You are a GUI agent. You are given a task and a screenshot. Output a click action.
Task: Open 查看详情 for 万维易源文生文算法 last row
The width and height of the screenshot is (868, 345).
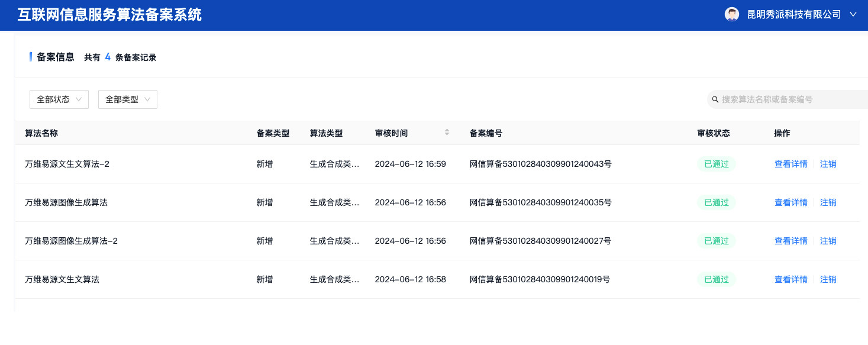click(791, 279)
